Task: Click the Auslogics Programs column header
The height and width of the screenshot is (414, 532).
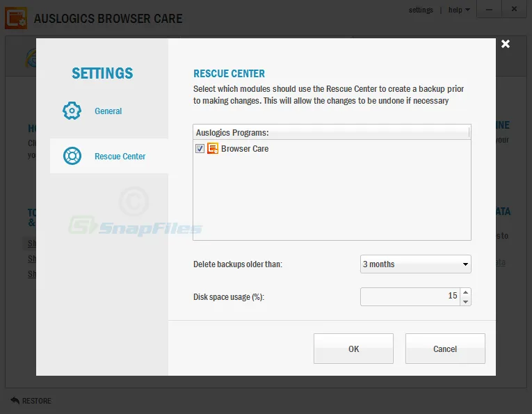Action: pos(331,132)
